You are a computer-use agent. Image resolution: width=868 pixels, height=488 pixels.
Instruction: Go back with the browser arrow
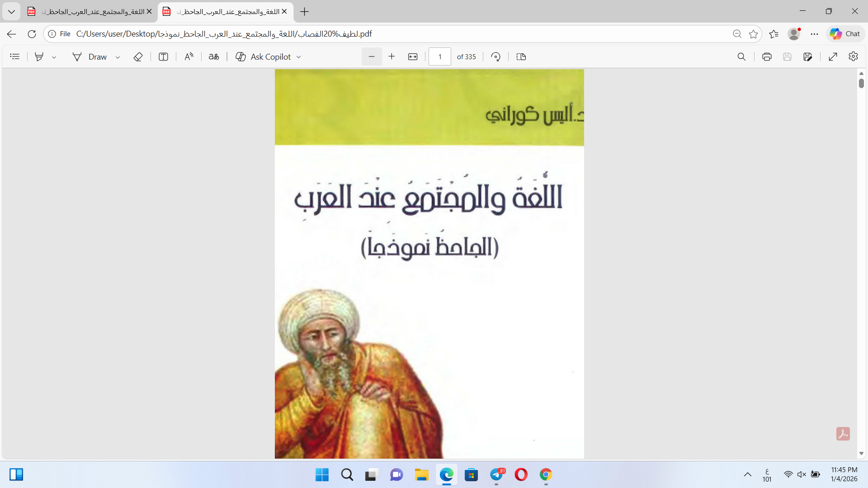point(12,34)
